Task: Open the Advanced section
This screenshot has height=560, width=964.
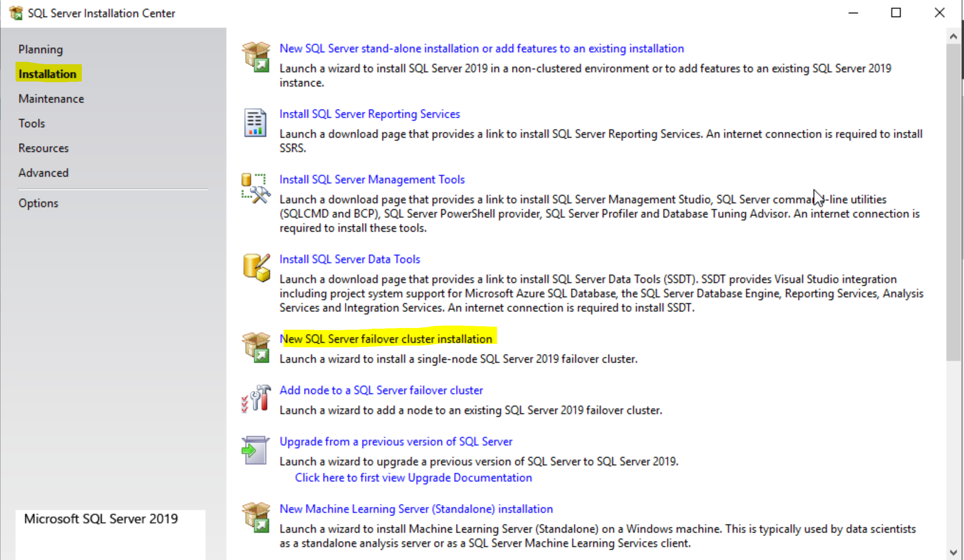Action: tap(44, 173)
